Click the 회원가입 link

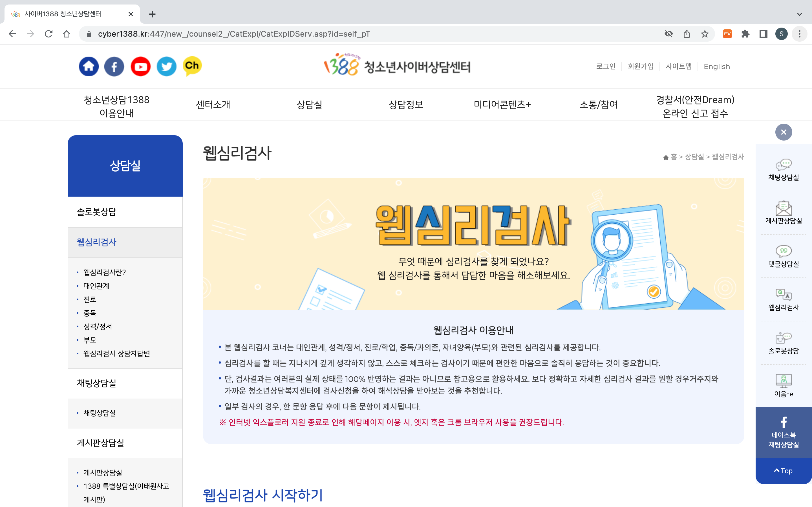point(640,66)
